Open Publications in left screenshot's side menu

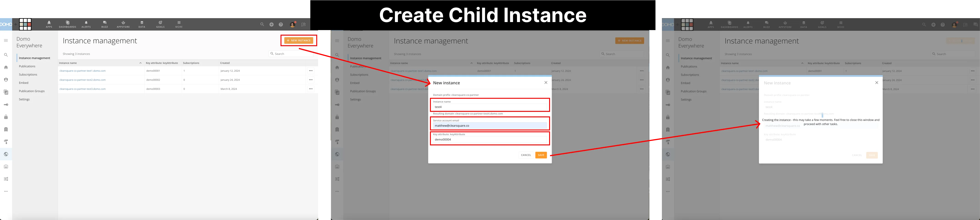click(27, 66)
